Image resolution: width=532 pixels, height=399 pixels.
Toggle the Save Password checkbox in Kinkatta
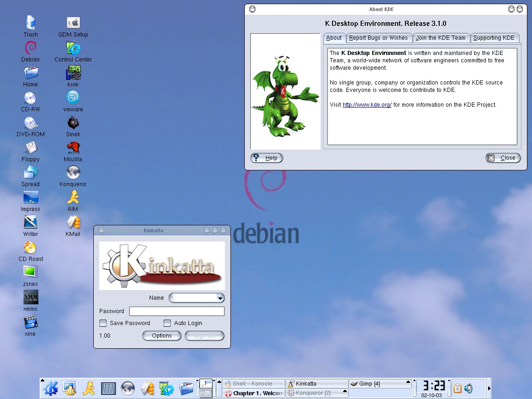(x=103, y=323)
